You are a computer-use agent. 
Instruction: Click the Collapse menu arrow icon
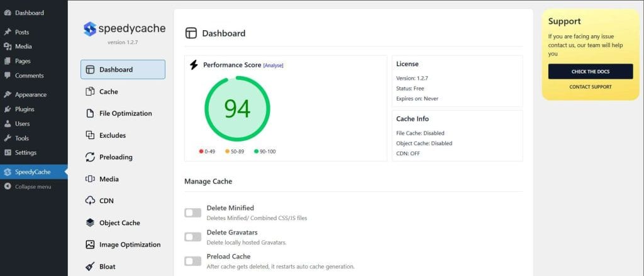[8, 187]
